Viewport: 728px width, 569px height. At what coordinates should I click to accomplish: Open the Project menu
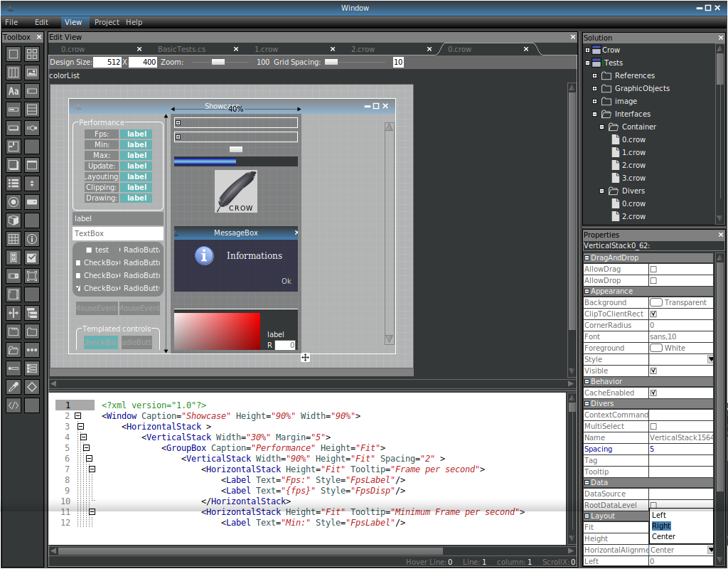(x=107, y=22)
